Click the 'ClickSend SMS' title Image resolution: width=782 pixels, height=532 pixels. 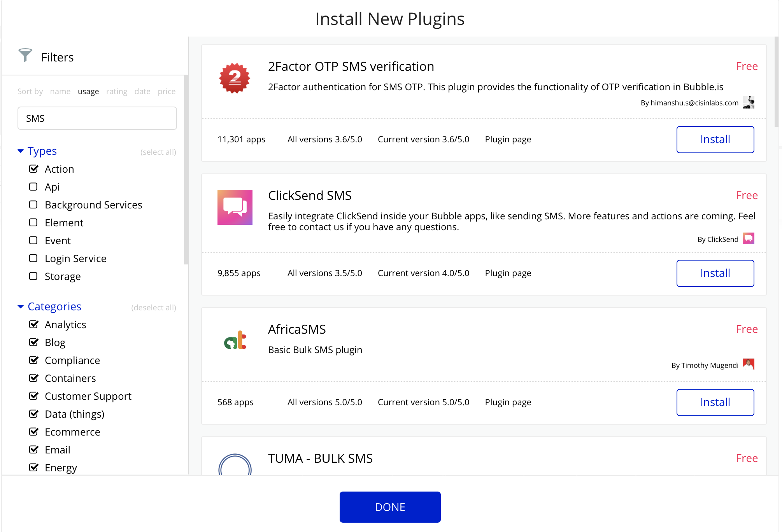point(310,196)
